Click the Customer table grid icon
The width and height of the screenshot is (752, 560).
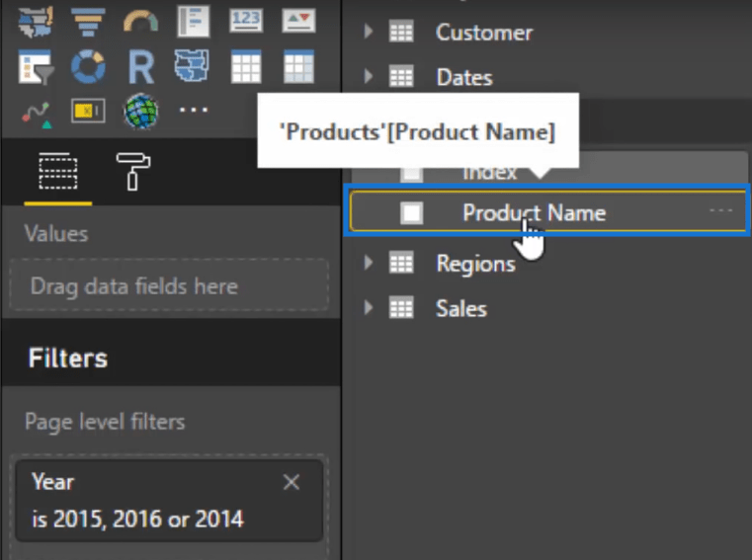(x=401, y=32)
